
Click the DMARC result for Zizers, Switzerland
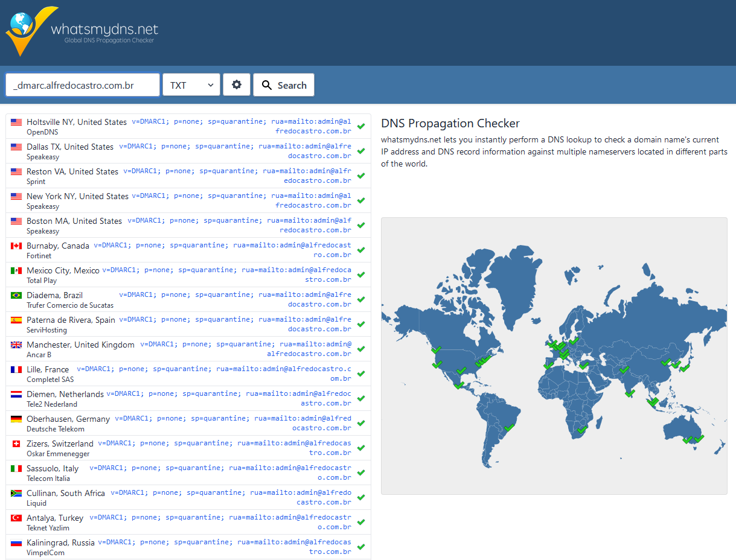(225, 448)
